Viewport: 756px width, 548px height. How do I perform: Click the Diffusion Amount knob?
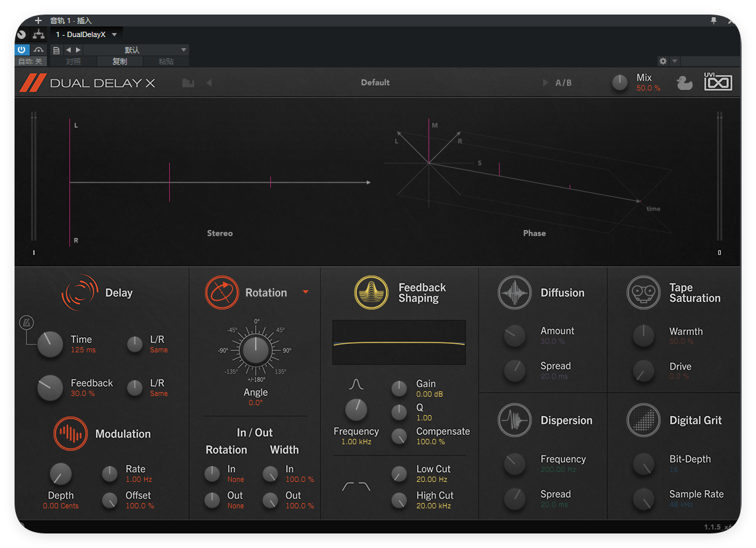coord(514,336)
